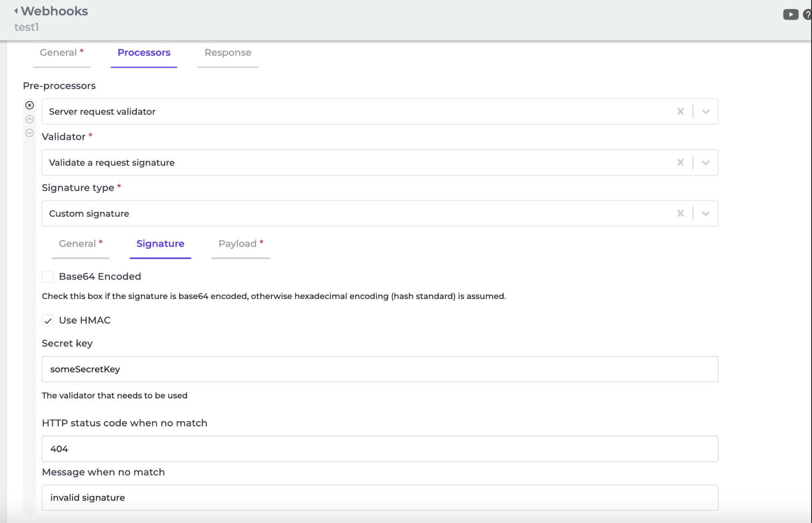The image size is (812, 523).
Task: Open the YouTube video help icon
Action: 790,15
